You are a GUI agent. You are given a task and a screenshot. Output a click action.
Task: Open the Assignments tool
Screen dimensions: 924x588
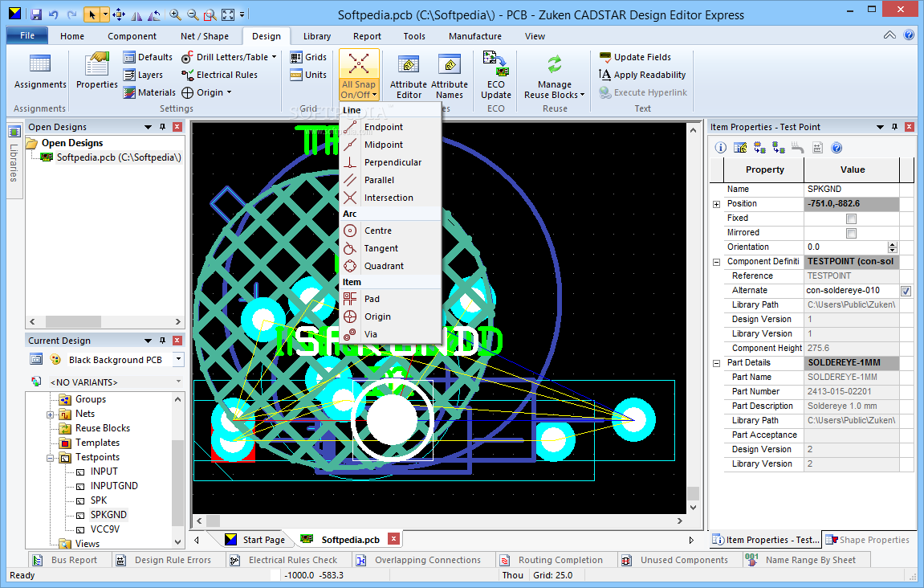click(40, 71)
